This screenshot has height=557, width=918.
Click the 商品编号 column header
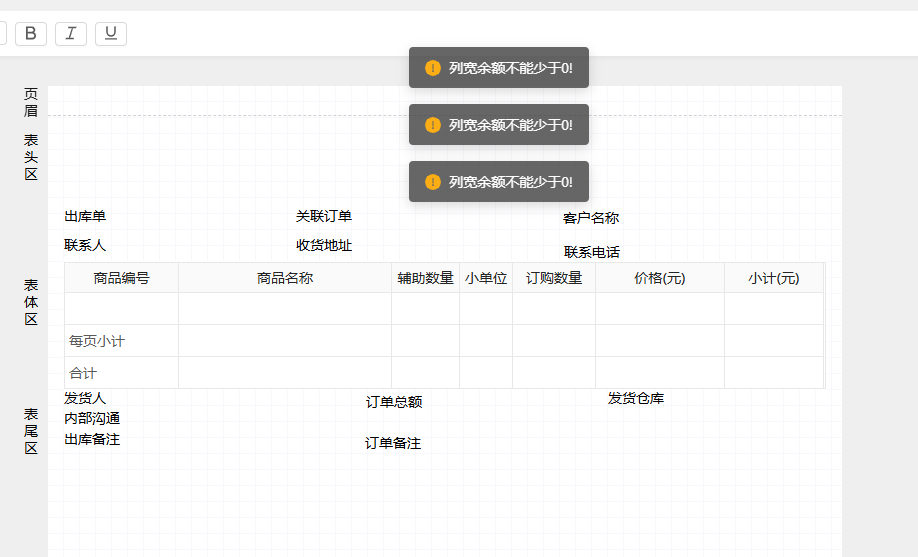point(121,278)
